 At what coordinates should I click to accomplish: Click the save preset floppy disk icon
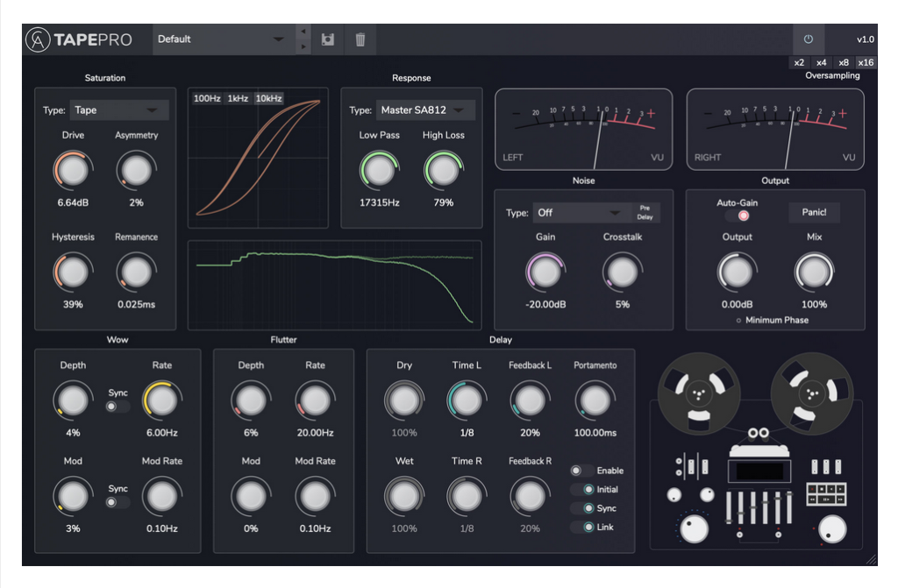click(328, 39)
